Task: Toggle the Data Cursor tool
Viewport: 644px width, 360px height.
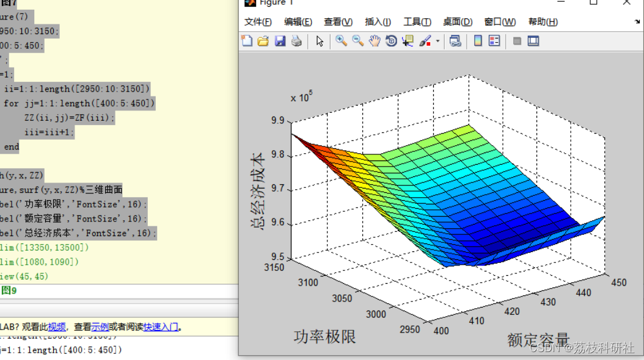Action: [408, 41]
